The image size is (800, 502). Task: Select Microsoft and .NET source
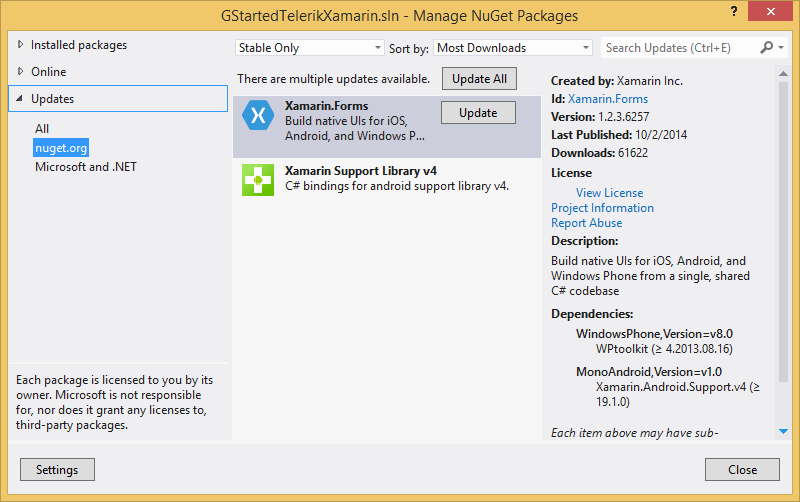point(86,167)
